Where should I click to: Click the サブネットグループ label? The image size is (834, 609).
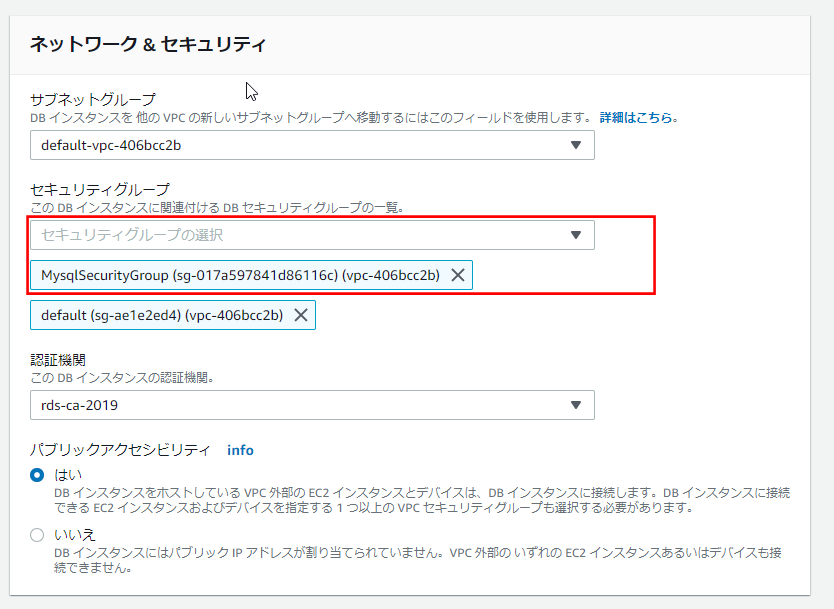coord(93,99)
